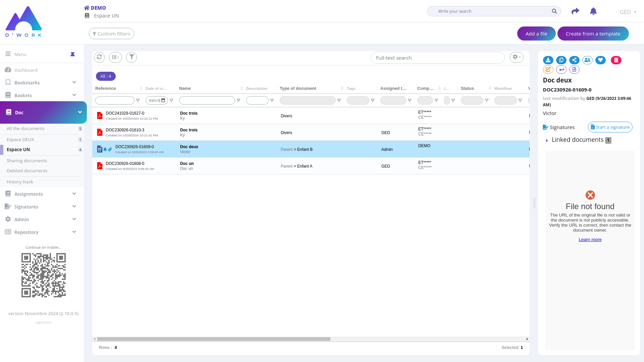Open the column chooser dropdown
The image size is (644, 362).
[x=115, y=57]
